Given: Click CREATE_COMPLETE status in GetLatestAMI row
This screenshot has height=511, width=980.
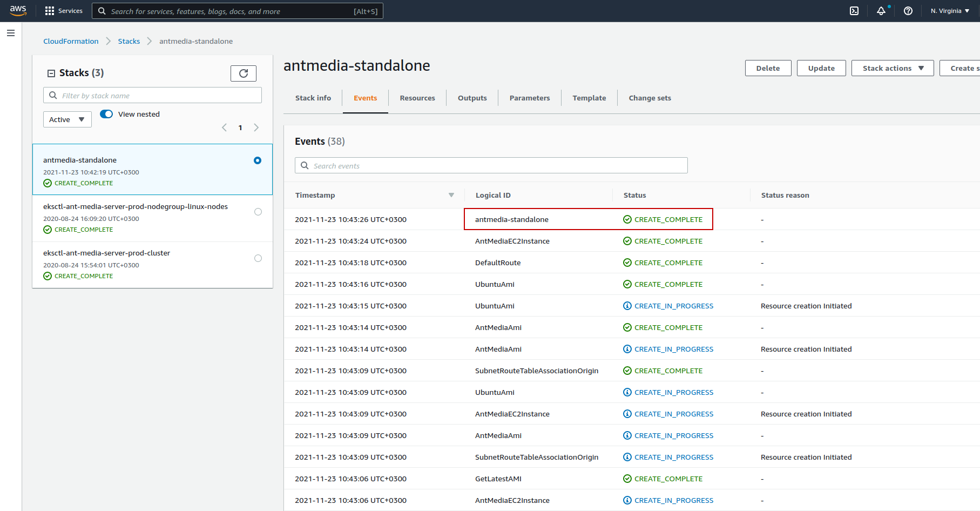Looking at the screenshot, I should [663, 479].
